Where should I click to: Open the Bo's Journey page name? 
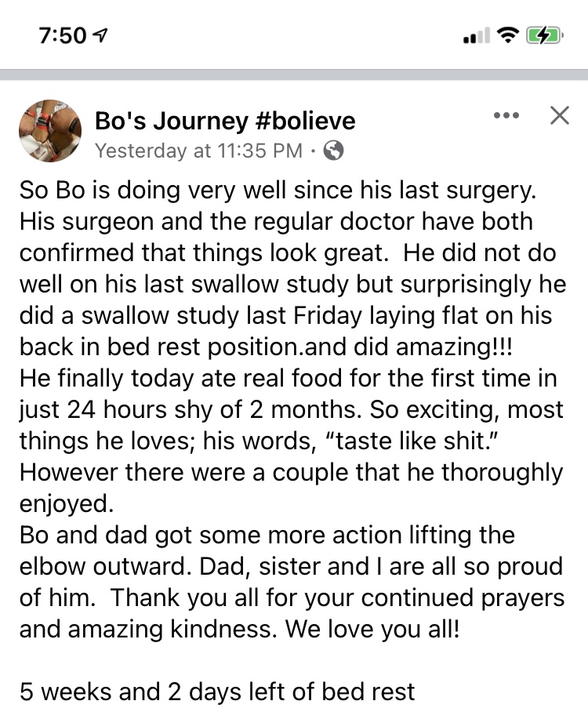(x=171, y=122)
